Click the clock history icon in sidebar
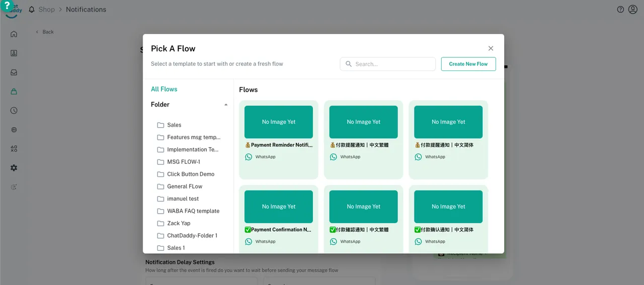 click(14, 111)
